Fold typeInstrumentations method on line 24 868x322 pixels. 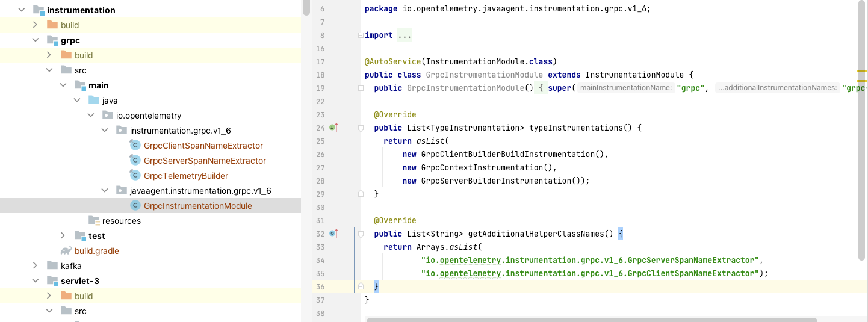click(x=361, y=128)
